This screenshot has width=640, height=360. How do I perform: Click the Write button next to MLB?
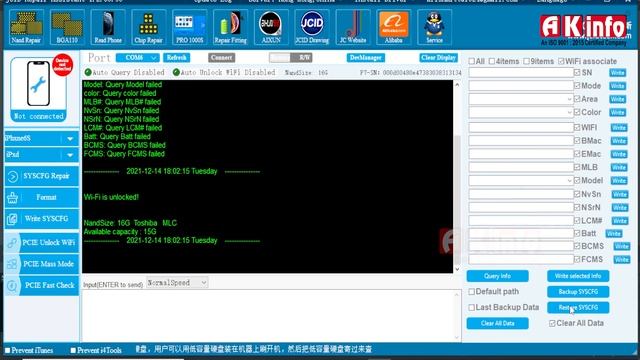coord(619,167)
